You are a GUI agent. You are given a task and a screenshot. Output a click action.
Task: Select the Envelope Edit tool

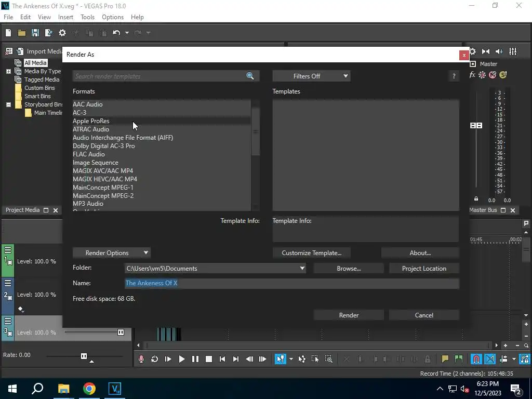(302, 359)
